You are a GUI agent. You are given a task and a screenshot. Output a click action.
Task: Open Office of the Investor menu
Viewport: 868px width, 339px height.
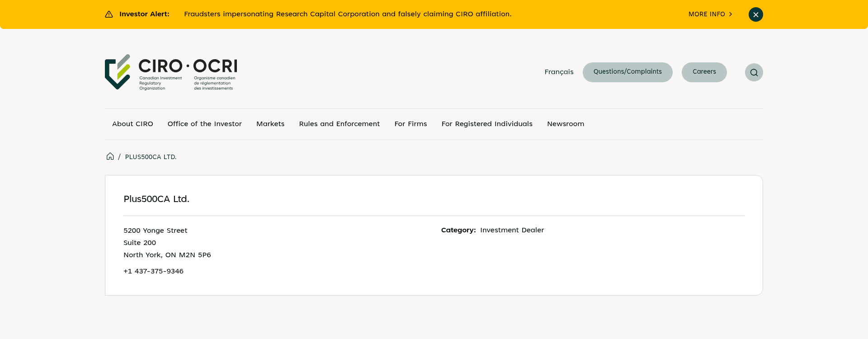tap(204, 124)
